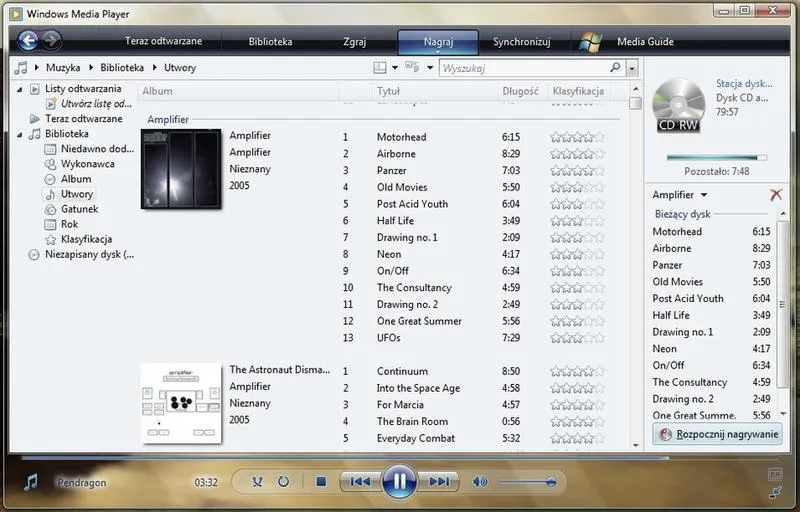
Task: Sort by the Album column header
Action: click(238, 91)
